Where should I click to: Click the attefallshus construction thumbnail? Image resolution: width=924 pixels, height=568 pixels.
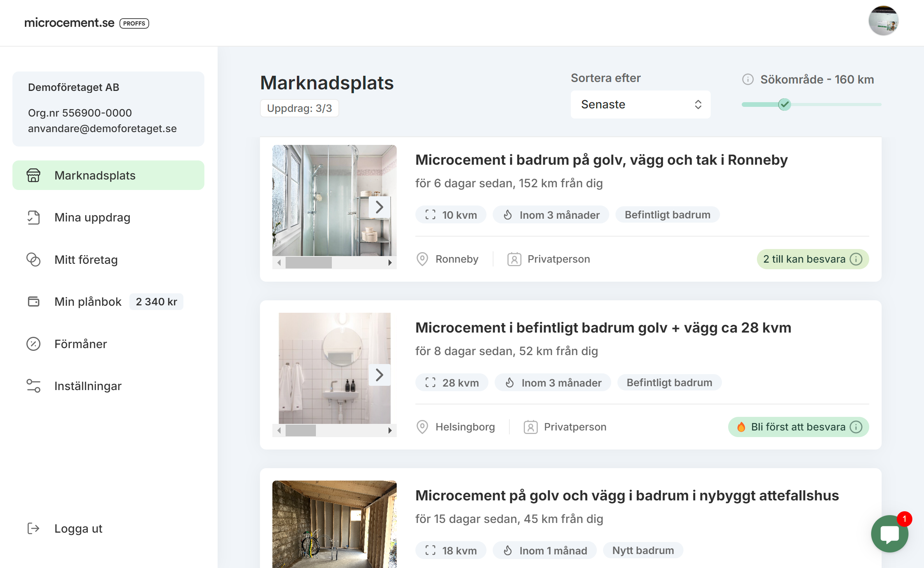pos(334,524)
